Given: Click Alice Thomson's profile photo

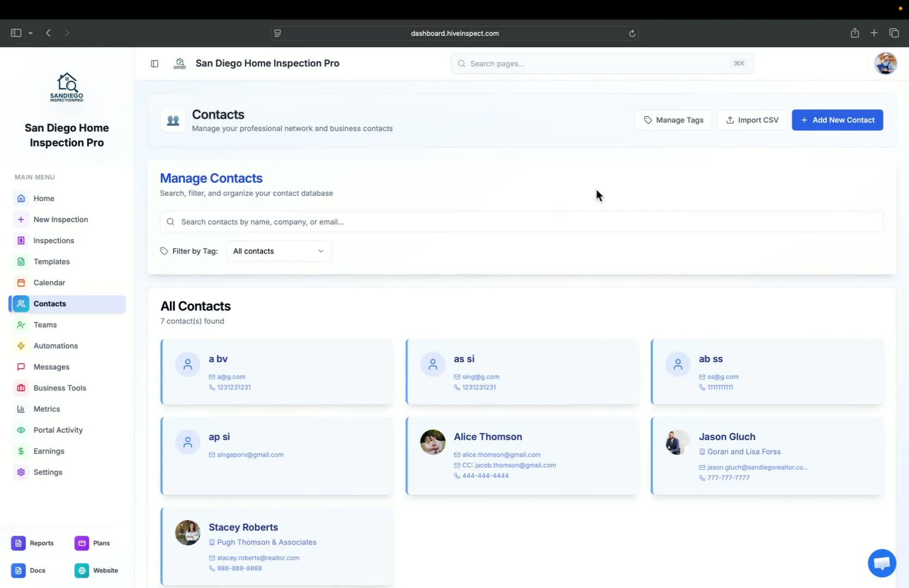Looking at the screenshot, I should click(433, 442).
